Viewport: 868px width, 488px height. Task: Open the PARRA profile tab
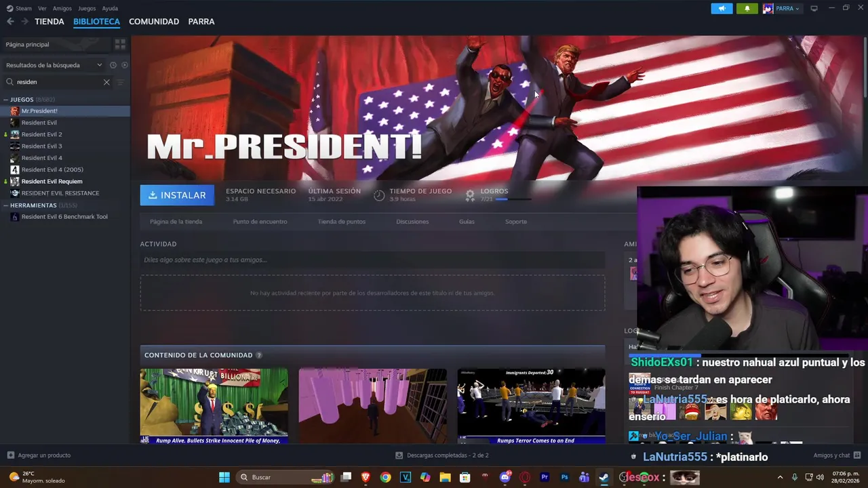tap(201, 22)
